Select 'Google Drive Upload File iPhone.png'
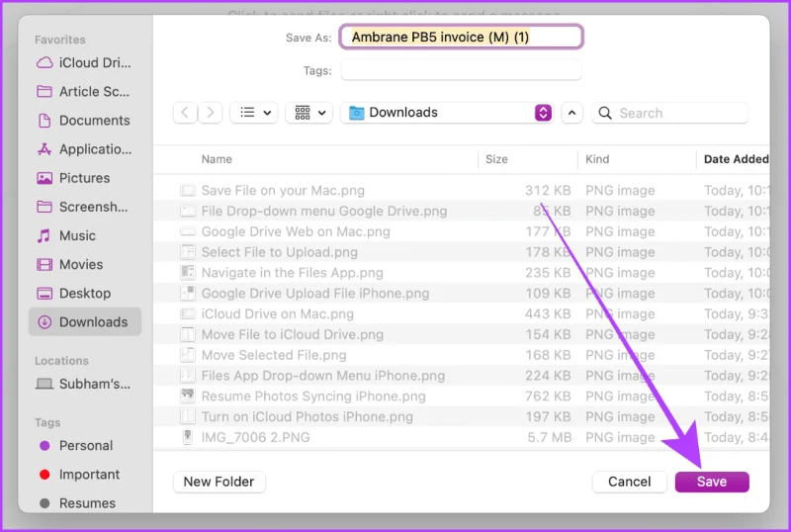 462,294
